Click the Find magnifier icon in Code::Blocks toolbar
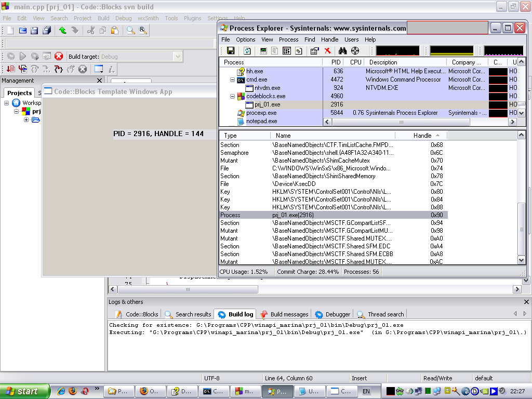This screenshot has height=399, width=532. [130, 31]
